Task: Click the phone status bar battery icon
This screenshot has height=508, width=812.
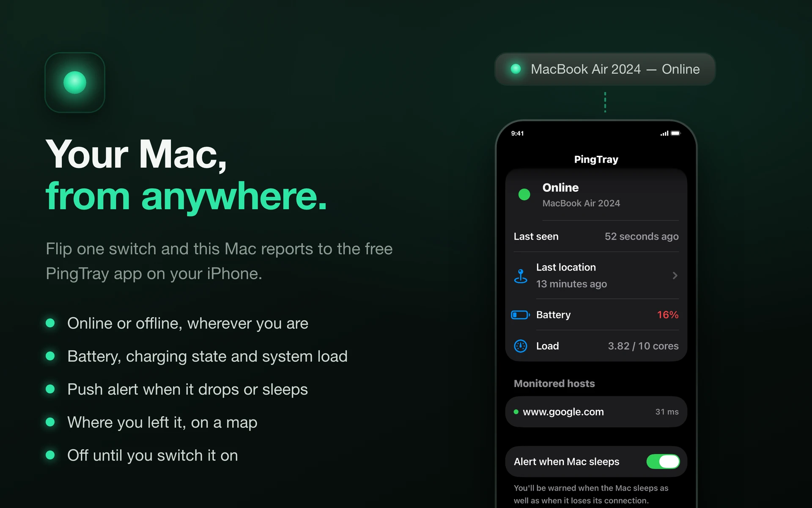Action: click(x=676, y=133)
